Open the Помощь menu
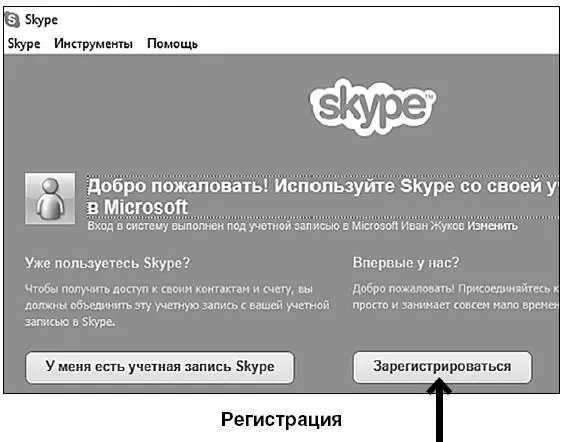The image size is (563, 442). 172,44
